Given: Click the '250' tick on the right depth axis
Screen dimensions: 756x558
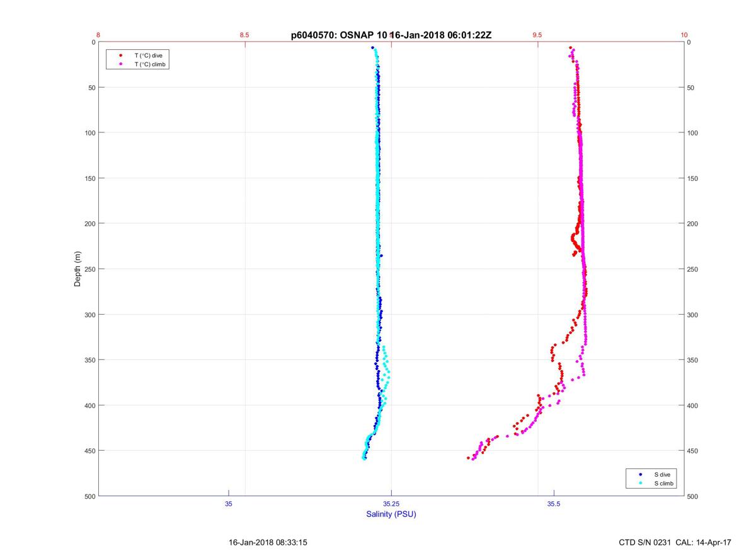Looking at the screenshot, I should pos(692,269).
